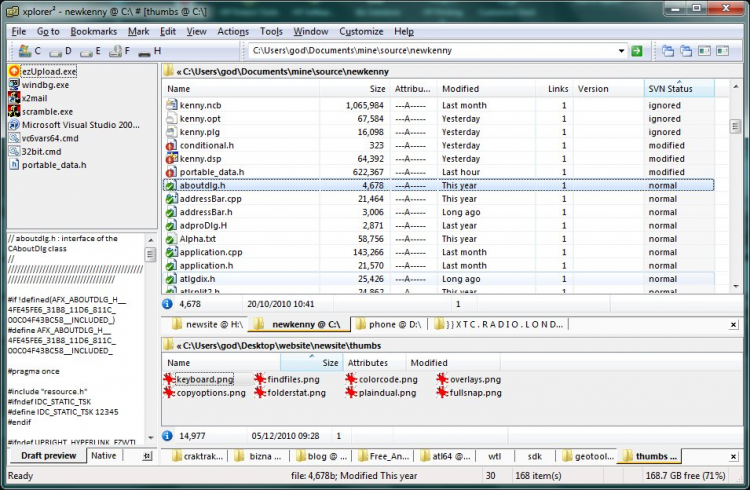Switch to the XTC.RADIO.LOND tab

tap(499, 324)
